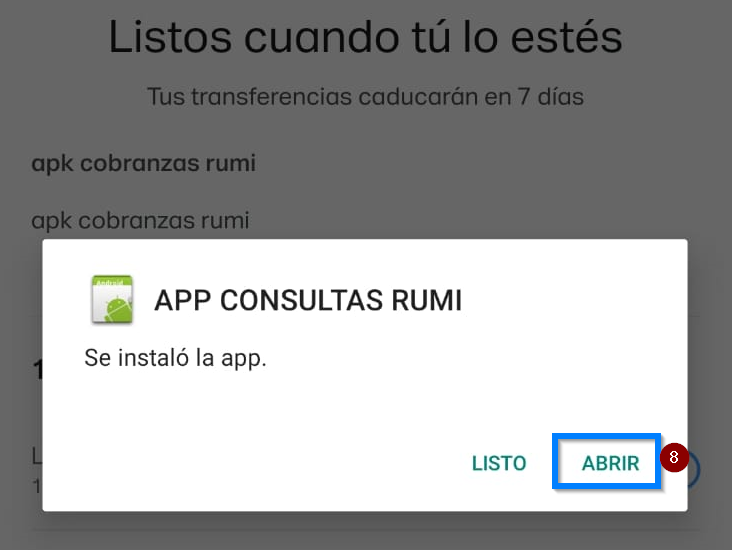Click the Android APK package icon
Viewport: 732px width, 550px height.
(112, 299)
